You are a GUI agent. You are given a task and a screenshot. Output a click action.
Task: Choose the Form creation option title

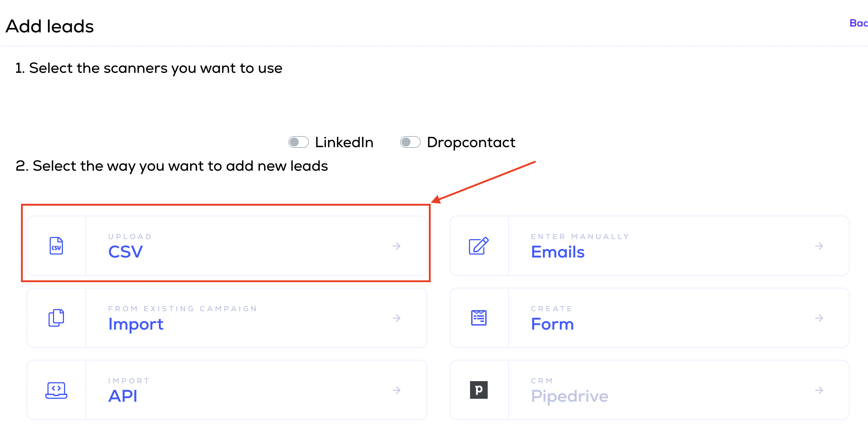click(x=552, y=324)
